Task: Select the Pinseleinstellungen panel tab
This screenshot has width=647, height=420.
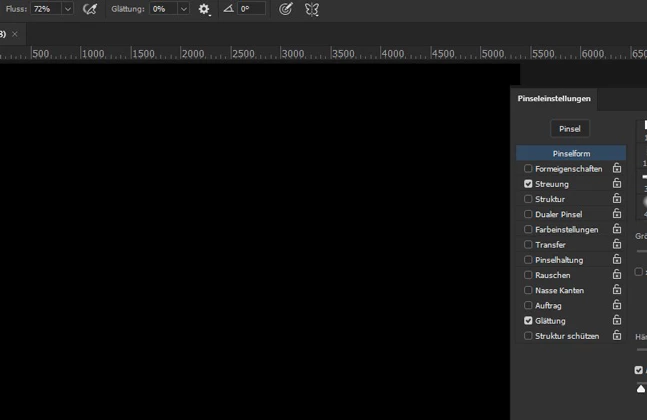Action: coord(554,99)
